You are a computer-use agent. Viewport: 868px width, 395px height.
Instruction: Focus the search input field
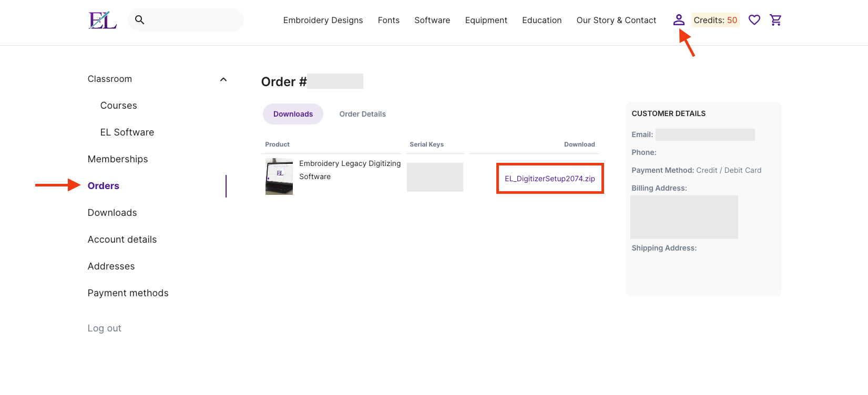tap(186, 20)
